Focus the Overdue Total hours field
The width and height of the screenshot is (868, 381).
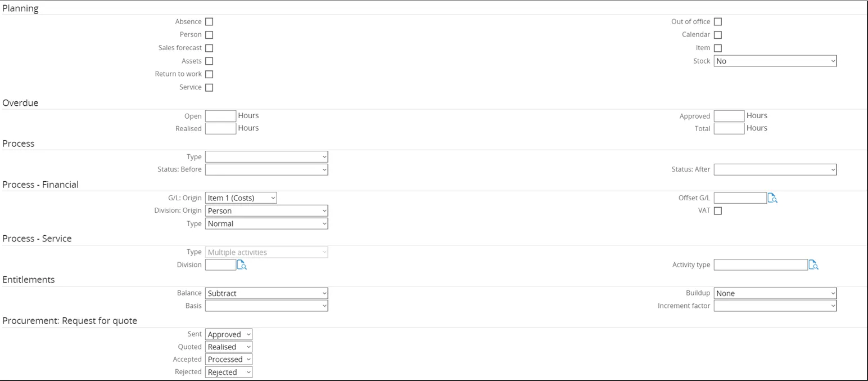point(729,128)
